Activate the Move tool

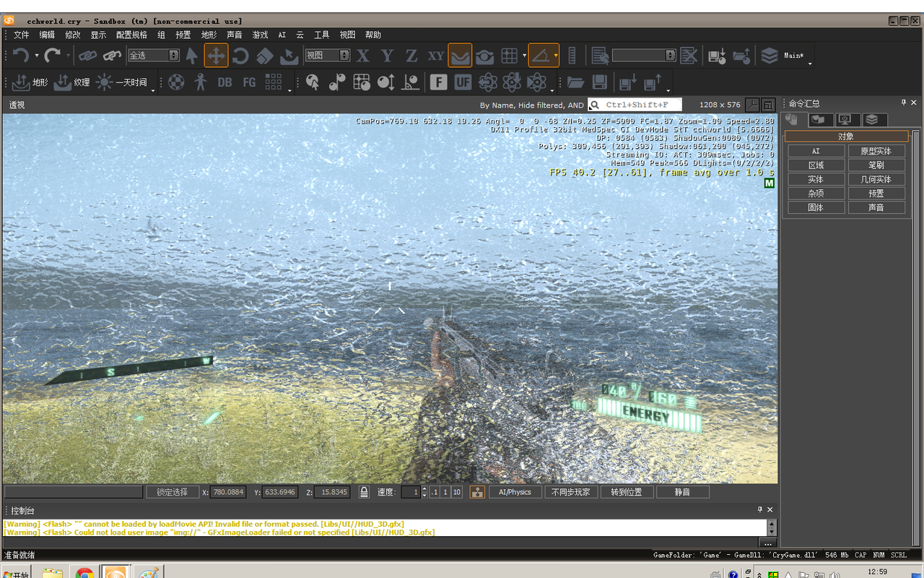216,55
